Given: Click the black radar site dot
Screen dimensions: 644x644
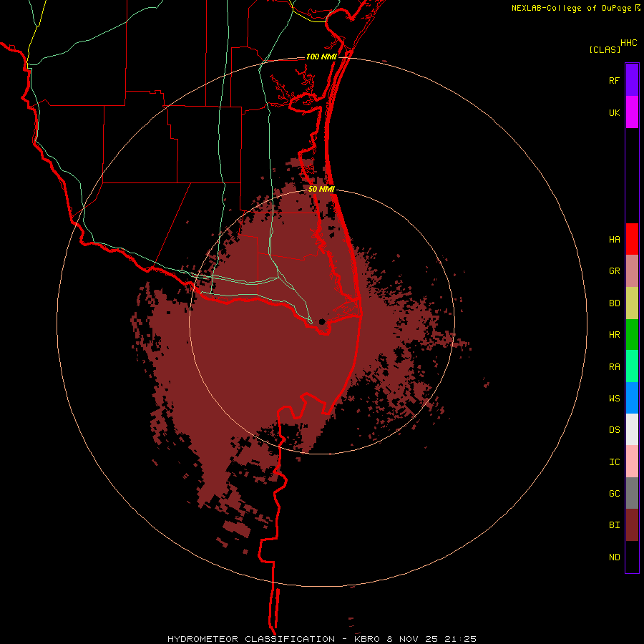Looking at the screenshot, I should (322, 321).
